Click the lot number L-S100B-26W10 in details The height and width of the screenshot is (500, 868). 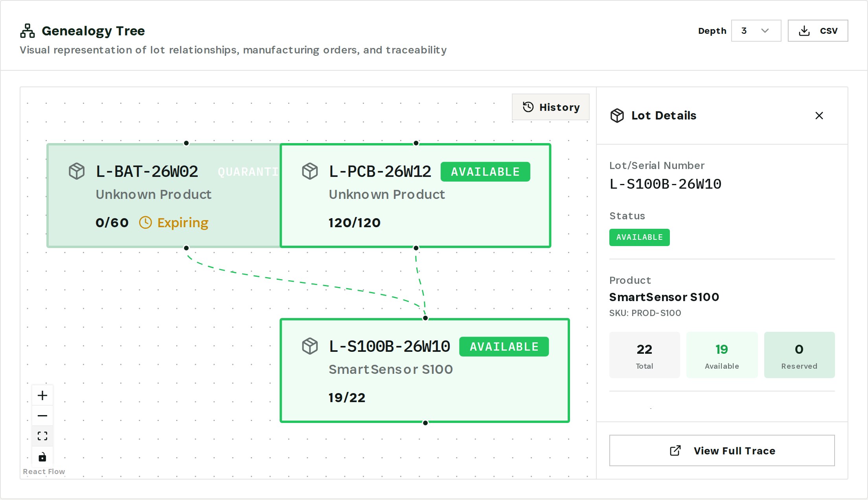[x=666, y=184]
